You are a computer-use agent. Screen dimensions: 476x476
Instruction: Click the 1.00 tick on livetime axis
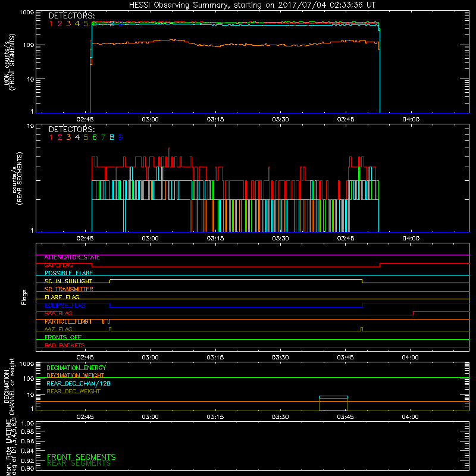tap(27, 423)
